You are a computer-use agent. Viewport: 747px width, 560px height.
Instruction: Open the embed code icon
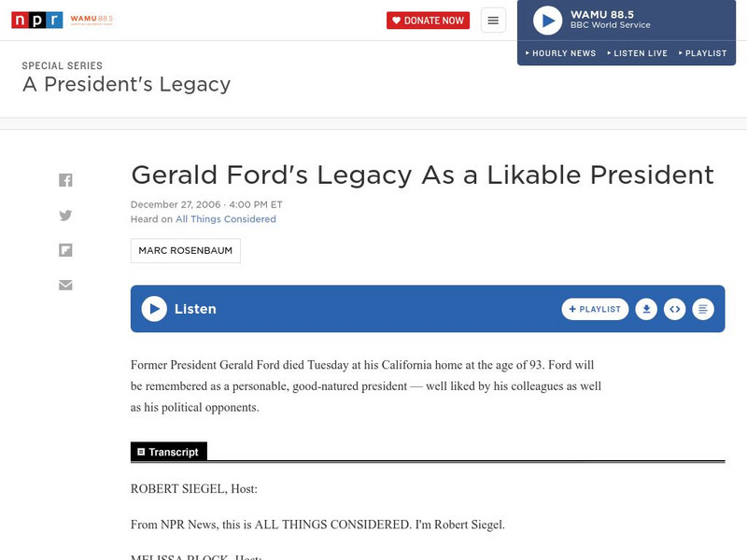[673, 308]
